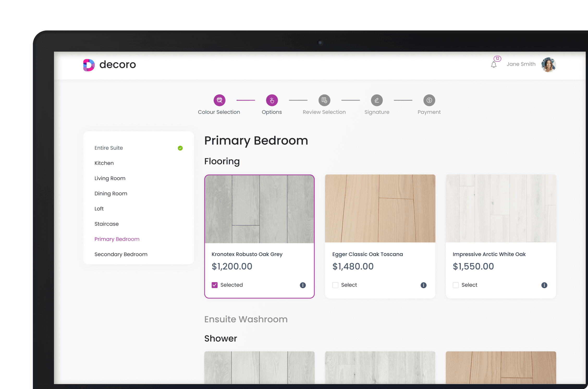The height and width of the screenshot is (389, 588).
Task: Click the Colour Selection step icon
Action: 219,100
